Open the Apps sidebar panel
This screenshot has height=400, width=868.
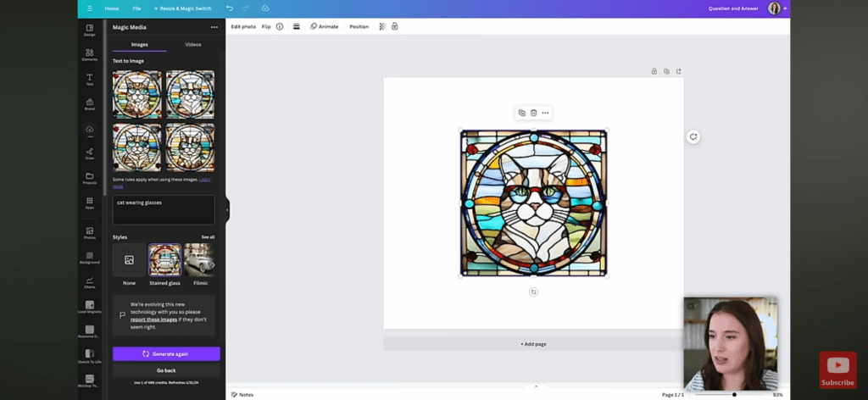click(x=90, y=203)
